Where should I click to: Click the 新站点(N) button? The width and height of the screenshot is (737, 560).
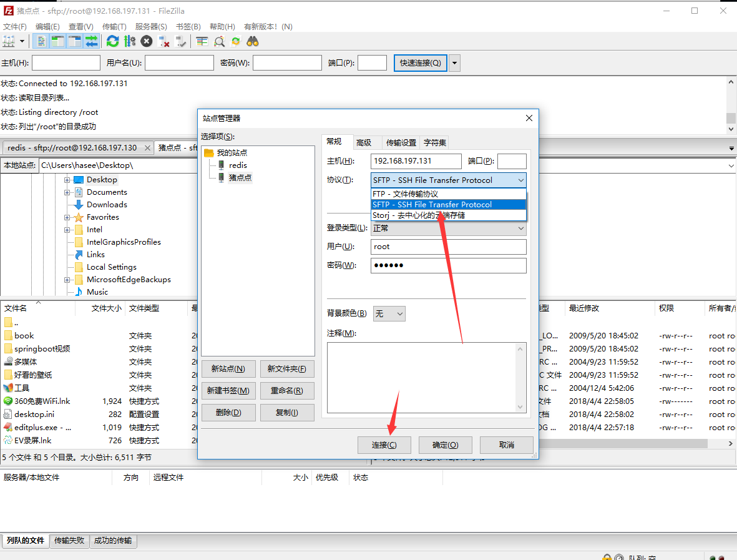(x=228, y=369)
